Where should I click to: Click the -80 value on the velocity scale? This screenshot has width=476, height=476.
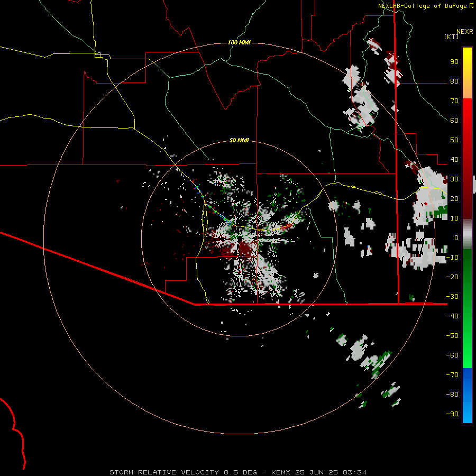(452, 395)
